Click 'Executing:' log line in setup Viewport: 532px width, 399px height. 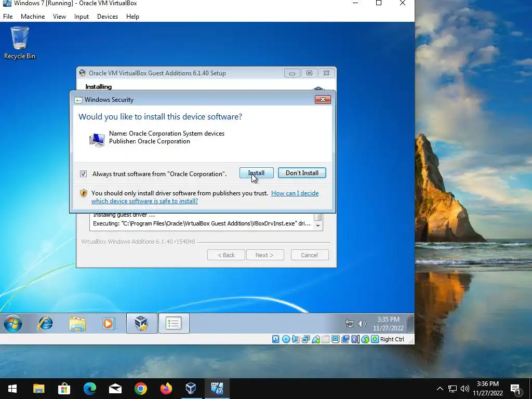[x=202, y=223]
